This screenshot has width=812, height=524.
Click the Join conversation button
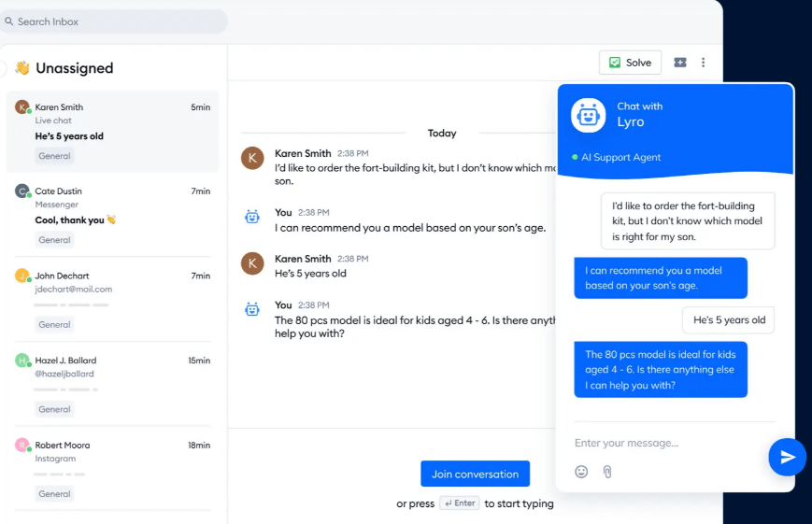coord(475,474)
